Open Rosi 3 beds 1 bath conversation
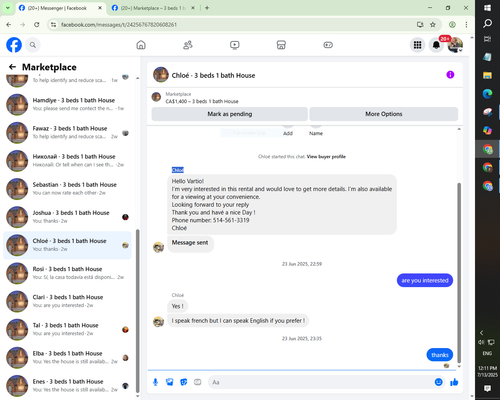This screenshot has width=500, height=400. coord(68,273)
